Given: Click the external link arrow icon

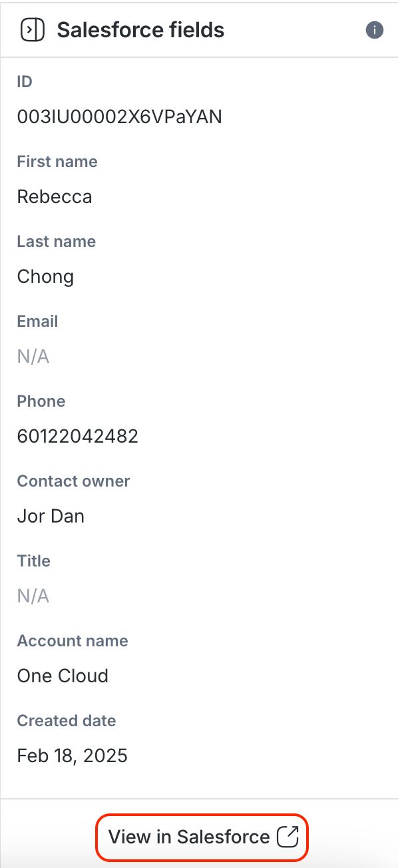Looking at the screenshot, I should [x=288, y=837].
